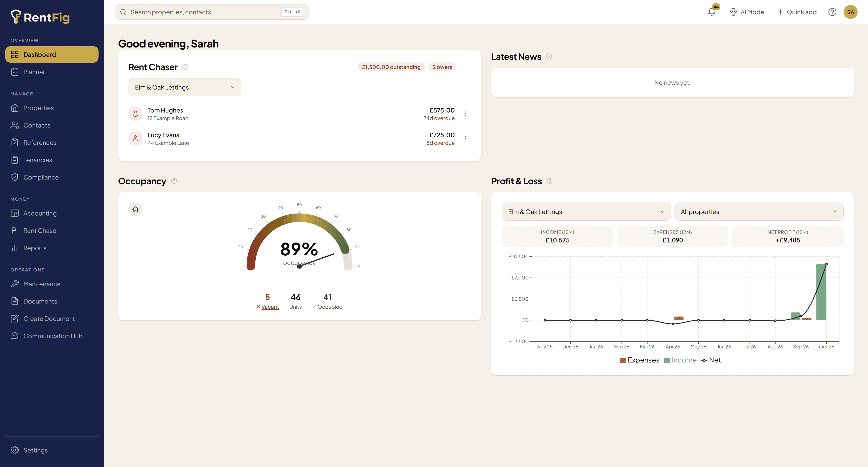868x467 pixels.
Task: Toggle the Income series in chart legend
Action: tap(680, 360)
